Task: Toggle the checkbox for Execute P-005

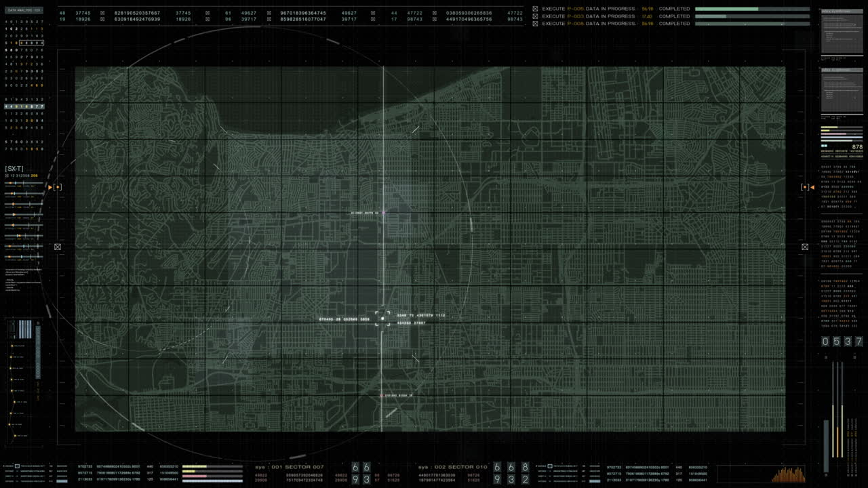Action: click(535, 9)
